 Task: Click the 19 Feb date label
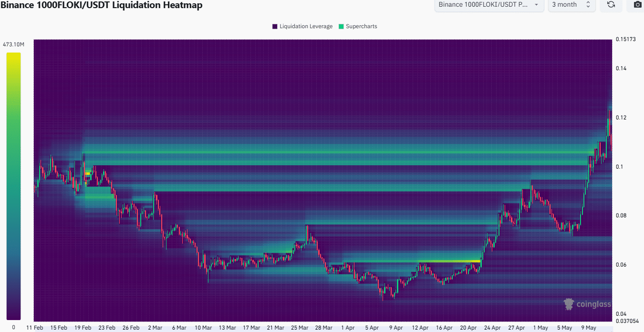click(83, 328)
